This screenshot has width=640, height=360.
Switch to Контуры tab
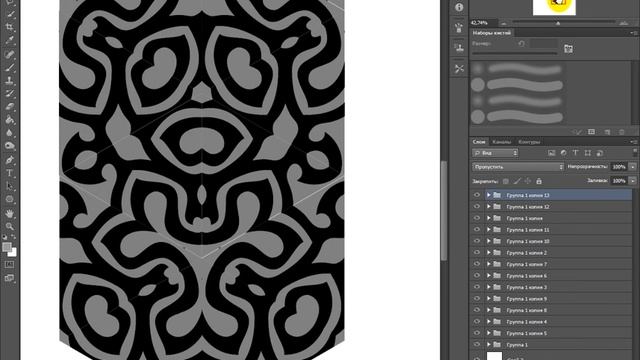click(529, 142)
